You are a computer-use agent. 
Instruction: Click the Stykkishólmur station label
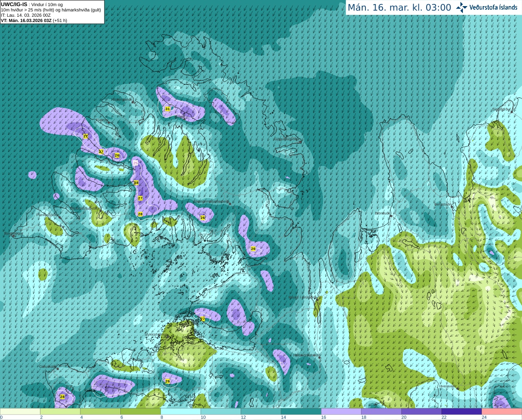point(156,334)
